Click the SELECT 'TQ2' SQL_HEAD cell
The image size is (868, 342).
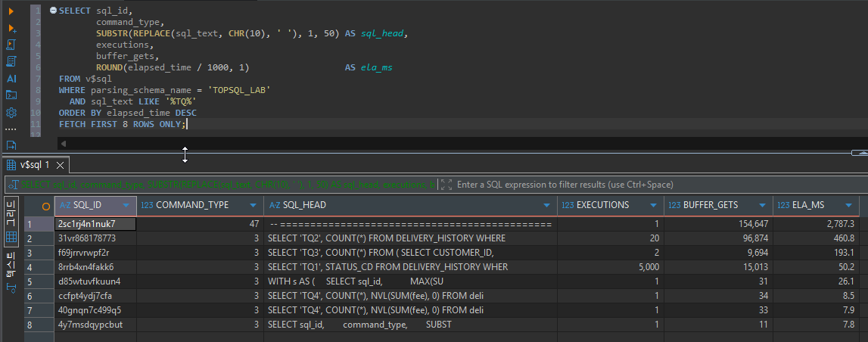click(410, 238)
